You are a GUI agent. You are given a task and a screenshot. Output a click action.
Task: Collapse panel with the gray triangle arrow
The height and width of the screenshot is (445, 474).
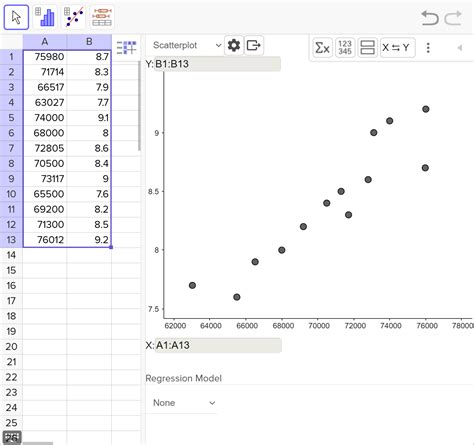[460, 48]
